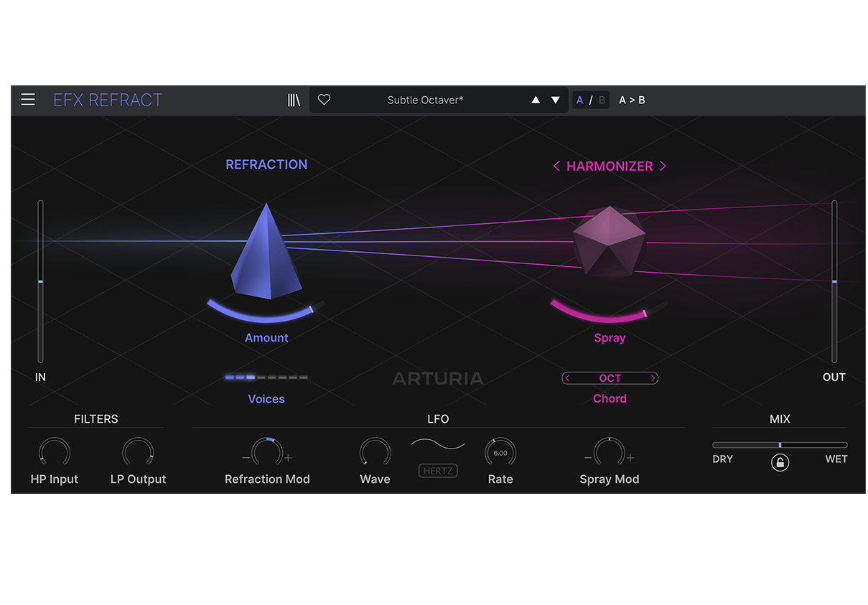Viewport: 868px width, 605px height.
Task: Open the HARMONIZER mode label
Action: pos(610,166)
